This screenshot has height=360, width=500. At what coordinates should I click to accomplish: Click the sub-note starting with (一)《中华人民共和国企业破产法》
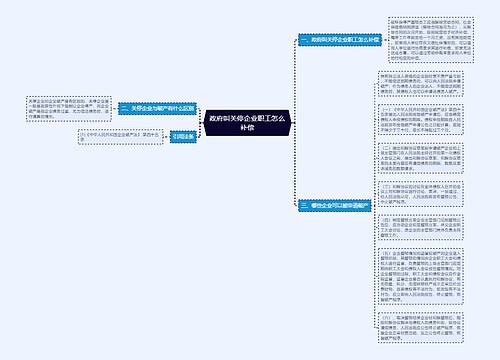tap(421, 119)
